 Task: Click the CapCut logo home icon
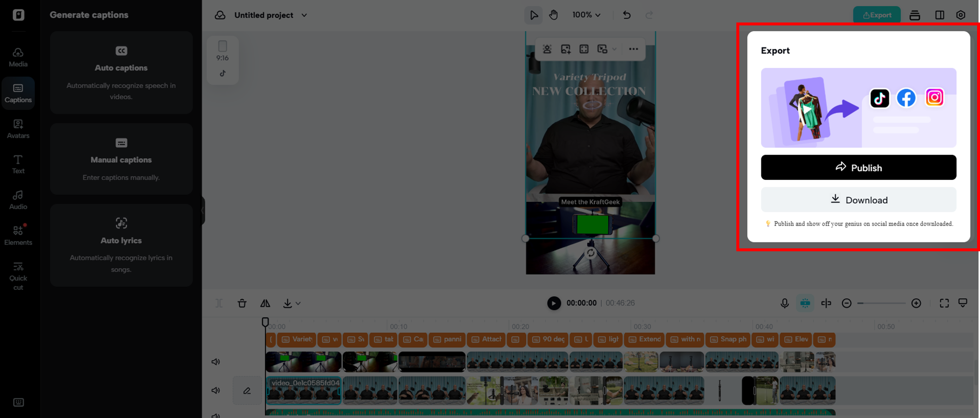point(19,15)
